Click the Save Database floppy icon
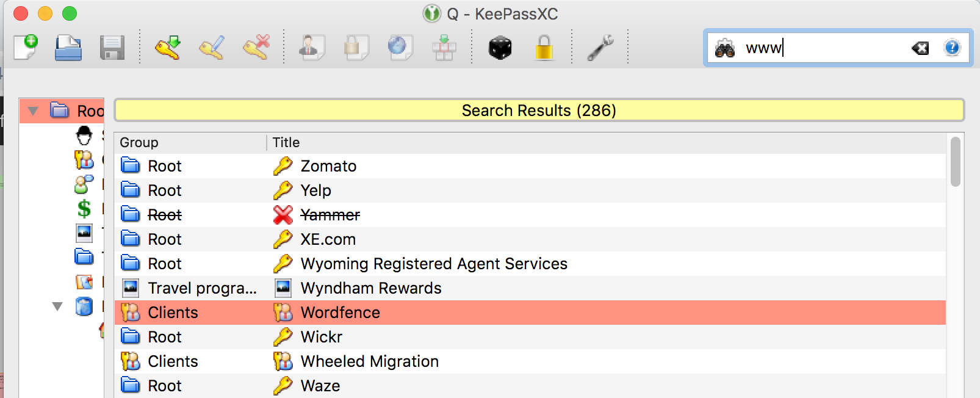The width and height of the screenshot is (980, 398). click(113, 48)
